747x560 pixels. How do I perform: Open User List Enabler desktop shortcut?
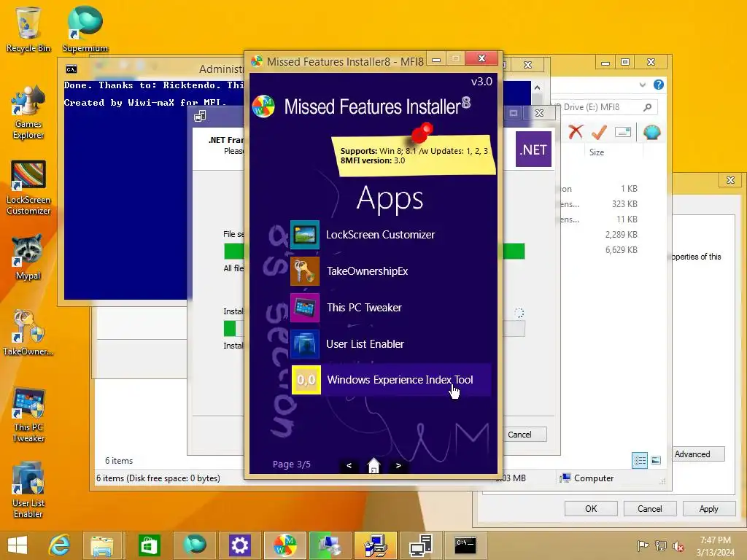[x=28, y=491]
